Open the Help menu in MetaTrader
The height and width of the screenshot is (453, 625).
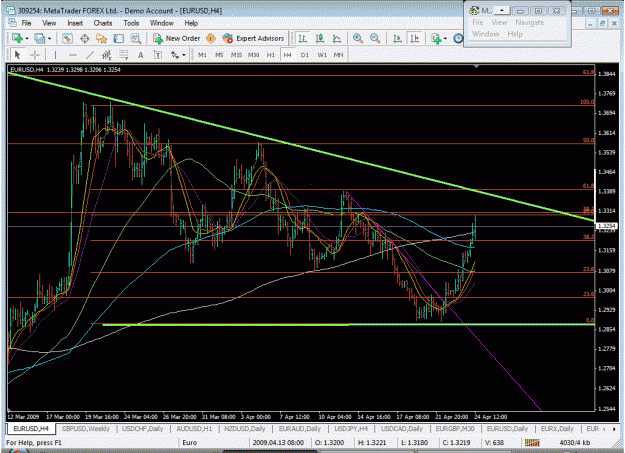[x=191, y=23]
